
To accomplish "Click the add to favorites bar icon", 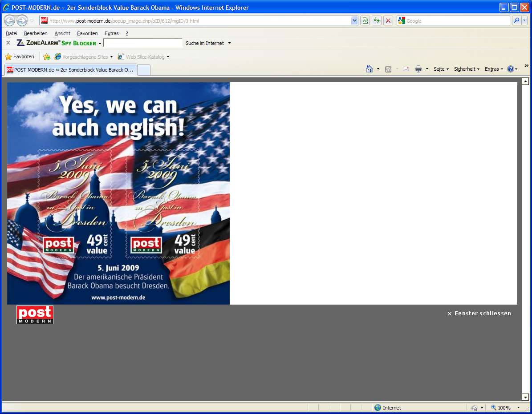I will (46, 56).
